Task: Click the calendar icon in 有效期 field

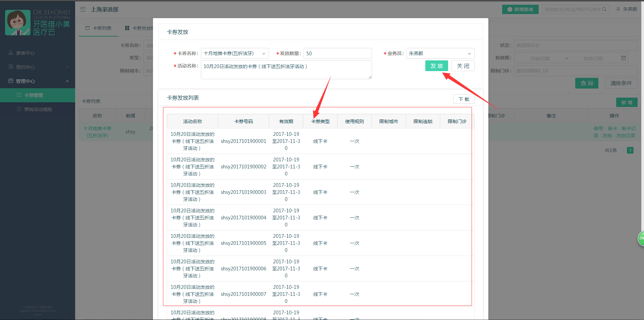Action: [623, 58]
